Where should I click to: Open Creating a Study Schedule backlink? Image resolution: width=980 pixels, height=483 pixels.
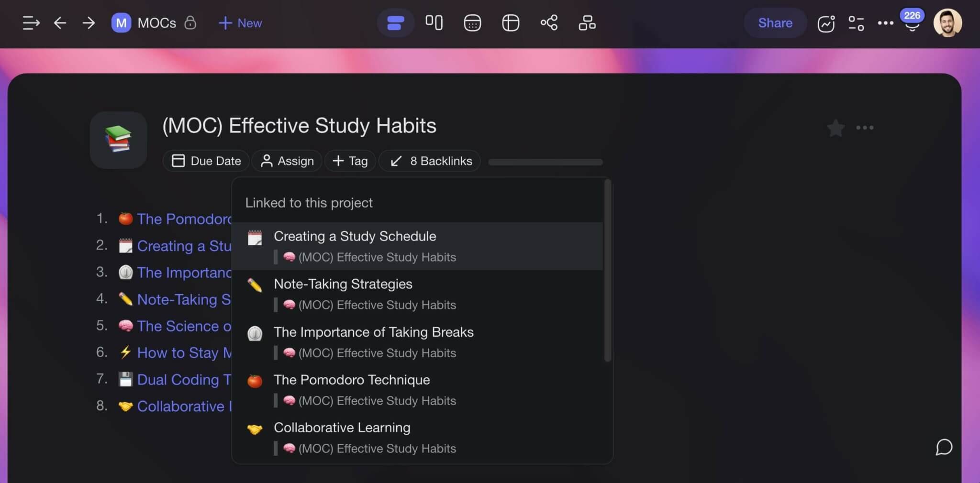(417, 246)
